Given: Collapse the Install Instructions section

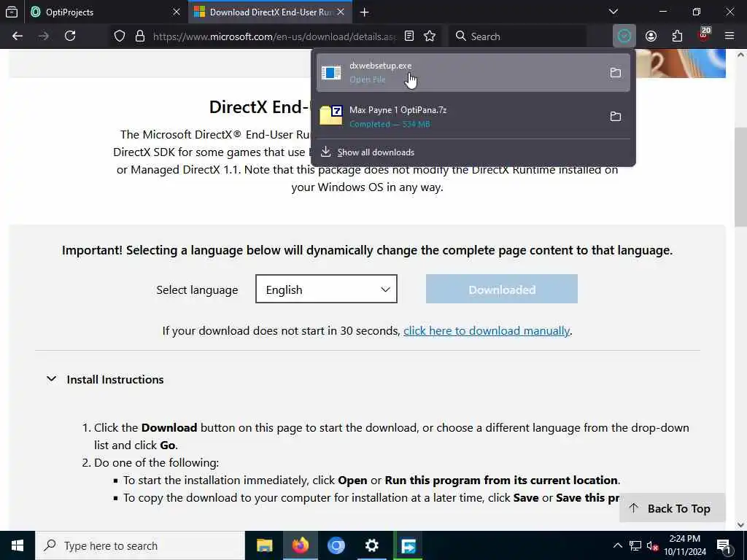Looking at the screenshot, I should pyautogui.click(x=105, y=379).
